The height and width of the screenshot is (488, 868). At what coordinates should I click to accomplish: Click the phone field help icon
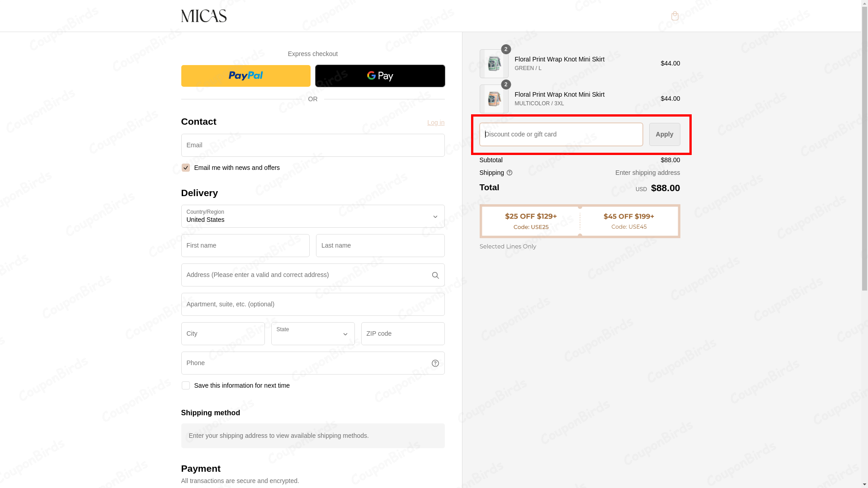pos(435,363)
